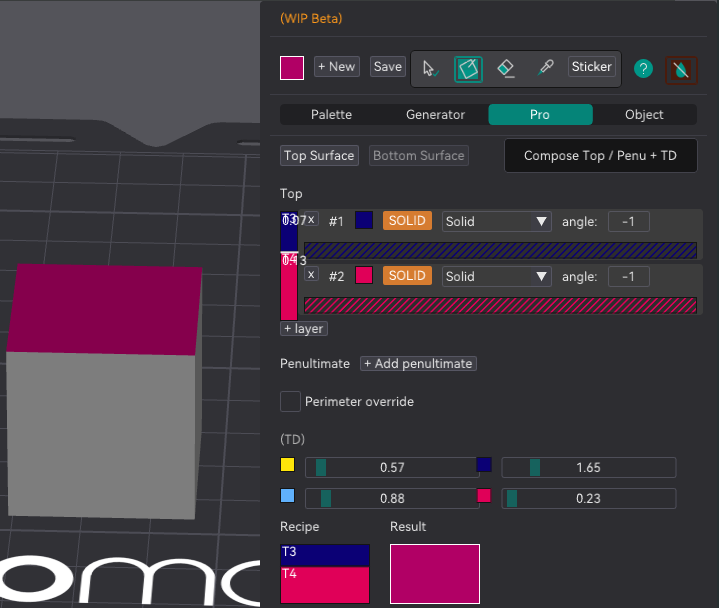Image resolution: width=719 pixels, height=608 pixels.
Task: Select the eyedropper color picker tool
Action: [x=545, y=68]
